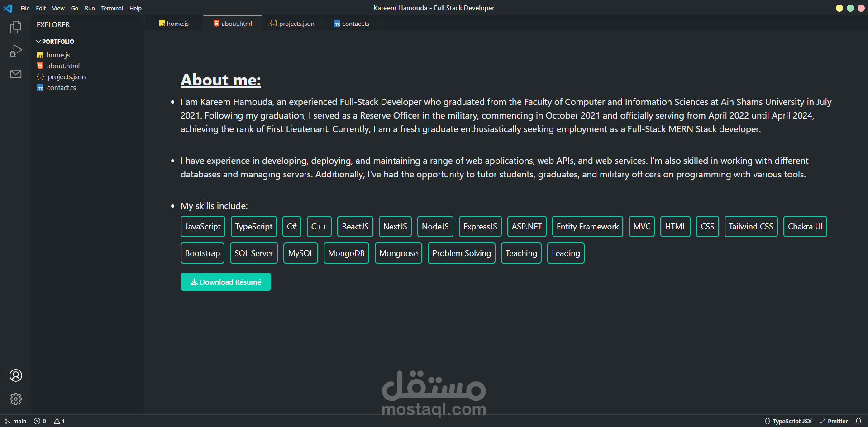Click the MVC skill tag

pos(642,227)
